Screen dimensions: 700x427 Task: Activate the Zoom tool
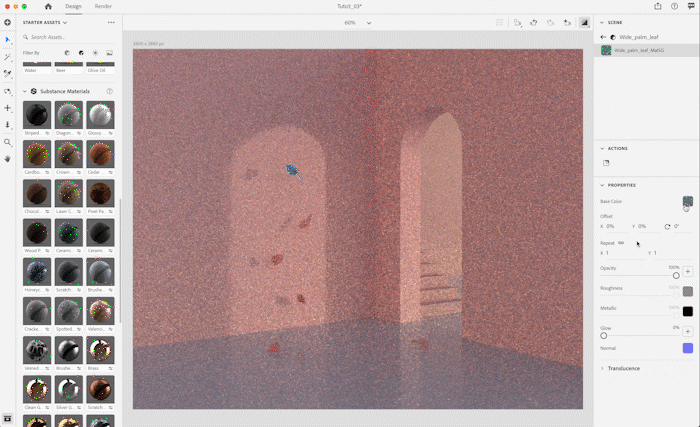click(x=8, y=142)
